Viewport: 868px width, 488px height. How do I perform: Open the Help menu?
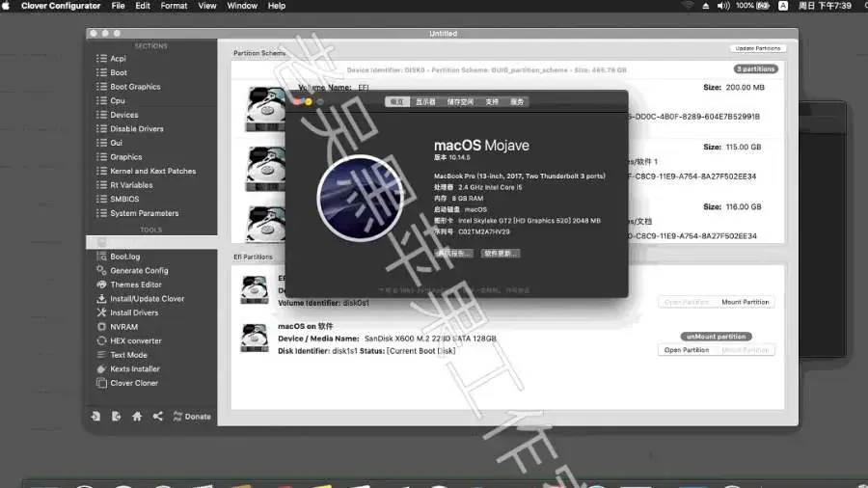pyautogui.click(x=276, y=6)
